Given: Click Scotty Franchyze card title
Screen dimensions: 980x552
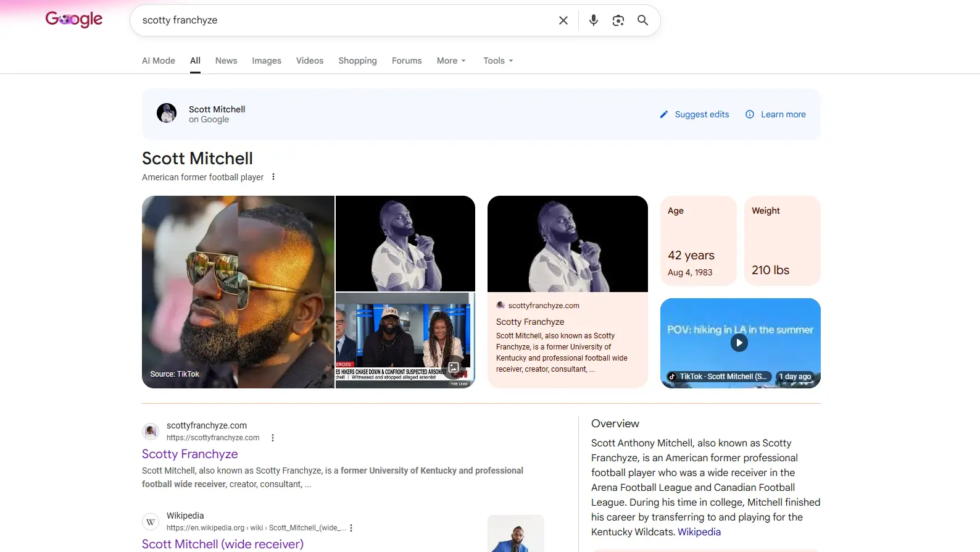Looking at the screenshot, I should pyautogui.click(x=530, y=322).
